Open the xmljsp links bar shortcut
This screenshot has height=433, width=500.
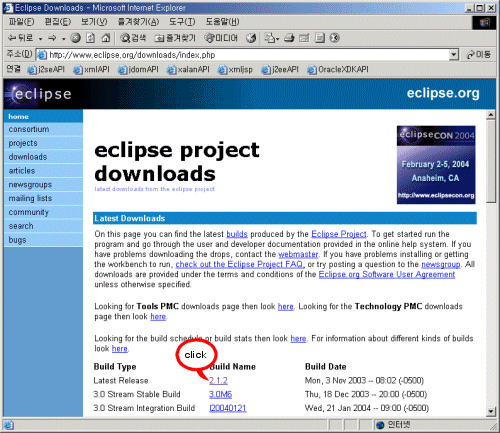pos(235,69)
